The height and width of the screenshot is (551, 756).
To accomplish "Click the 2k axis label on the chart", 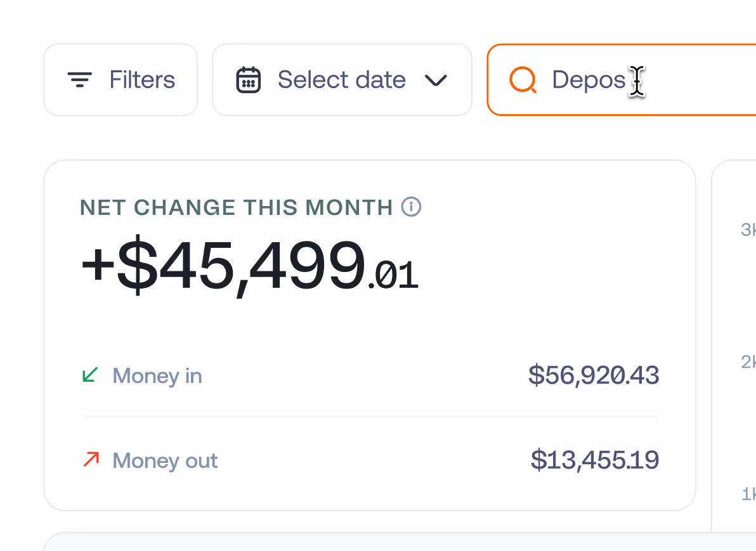I will tap(748, 363).
